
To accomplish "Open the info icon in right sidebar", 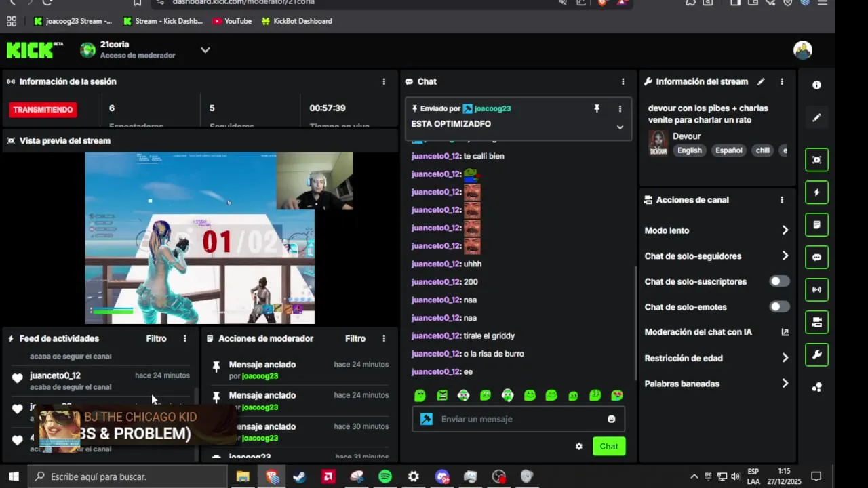I will [816, 85].
